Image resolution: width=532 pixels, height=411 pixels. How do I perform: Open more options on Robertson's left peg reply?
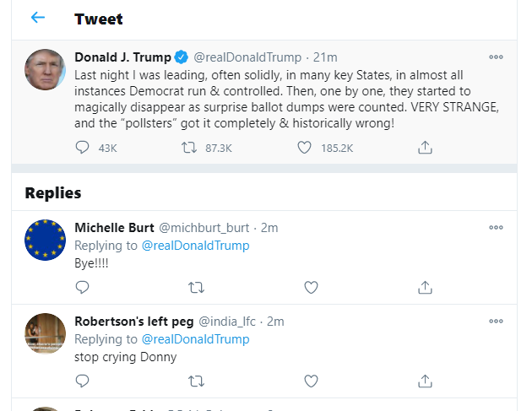coord(496,322)
